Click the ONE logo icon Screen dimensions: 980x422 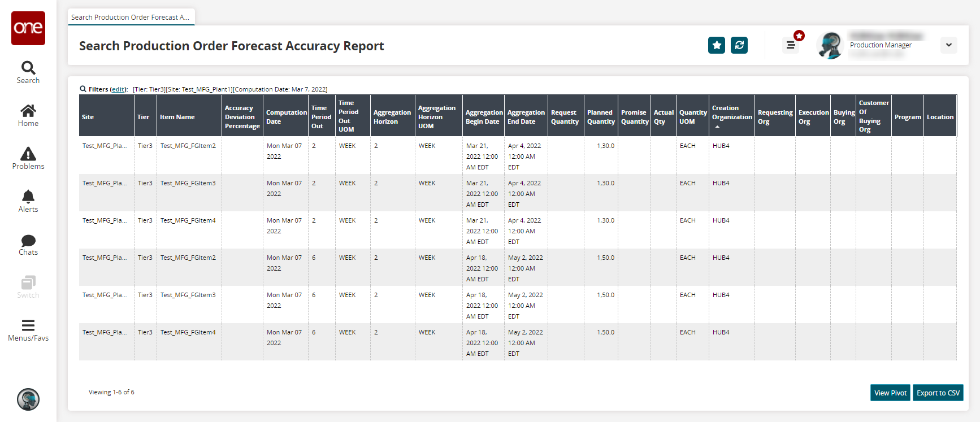click(28, 28)
